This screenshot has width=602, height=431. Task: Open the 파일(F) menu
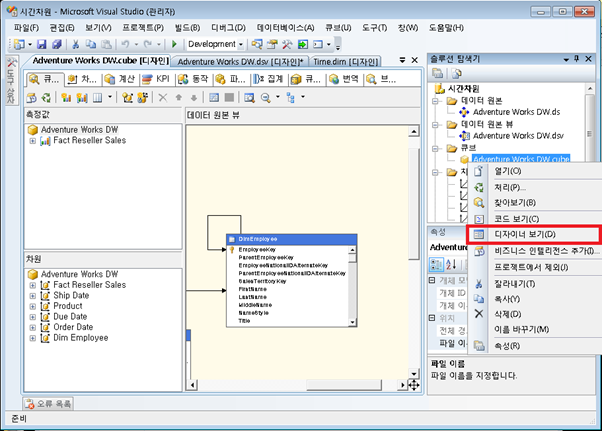(x=26, y=28)
